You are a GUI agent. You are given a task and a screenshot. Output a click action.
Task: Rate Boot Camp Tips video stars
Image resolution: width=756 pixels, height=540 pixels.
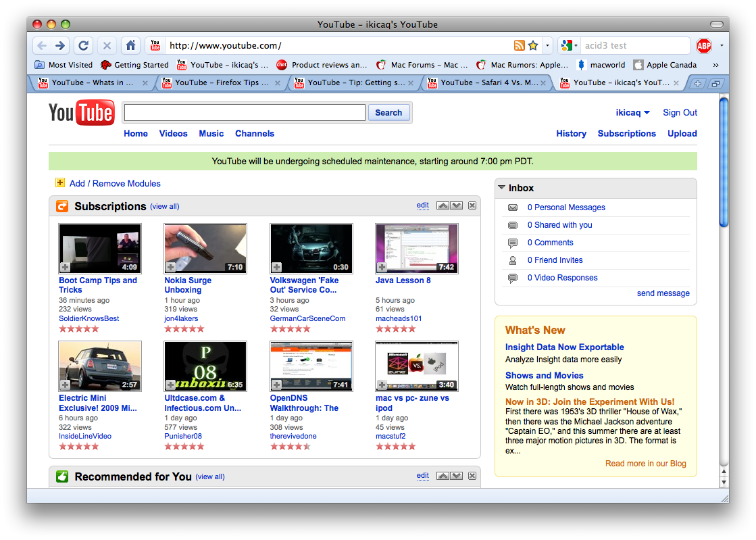pyautogui.click(x=78, y=329)
